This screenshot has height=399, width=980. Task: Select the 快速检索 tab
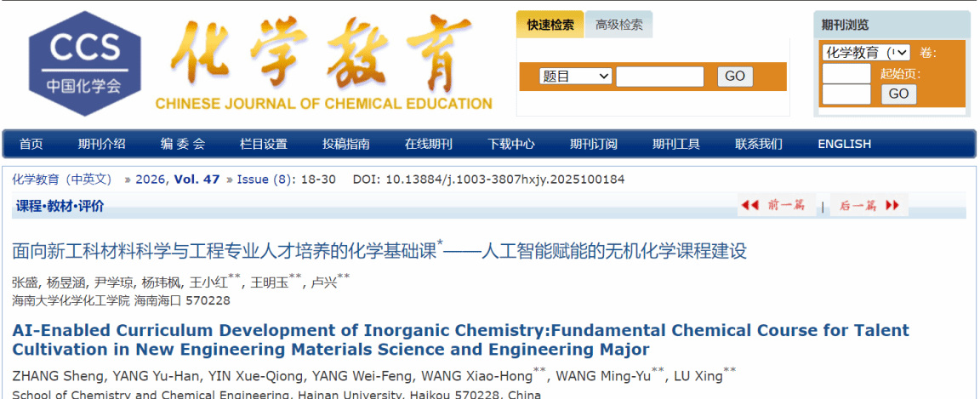point(550,25)
